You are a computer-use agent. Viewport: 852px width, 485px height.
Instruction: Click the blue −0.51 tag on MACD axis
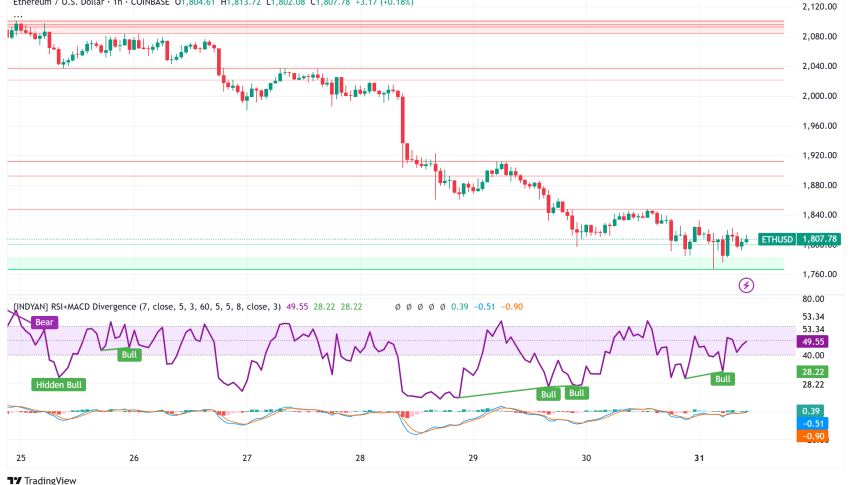pos(813,424)
